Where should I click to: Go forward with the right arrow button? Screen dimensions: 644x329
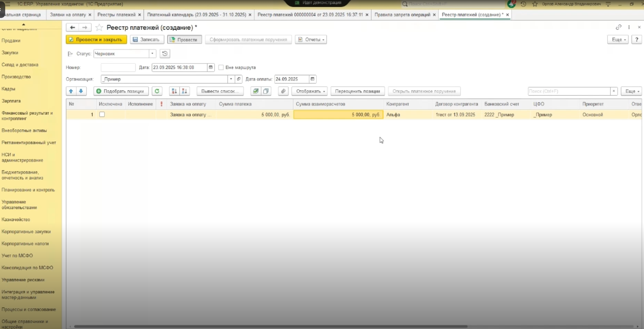tap(85, 28)
